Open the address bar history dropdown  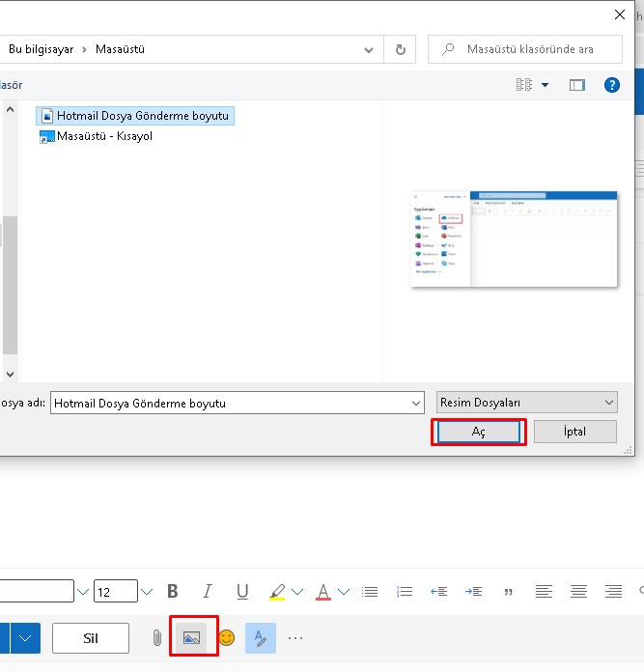[369, 49]
